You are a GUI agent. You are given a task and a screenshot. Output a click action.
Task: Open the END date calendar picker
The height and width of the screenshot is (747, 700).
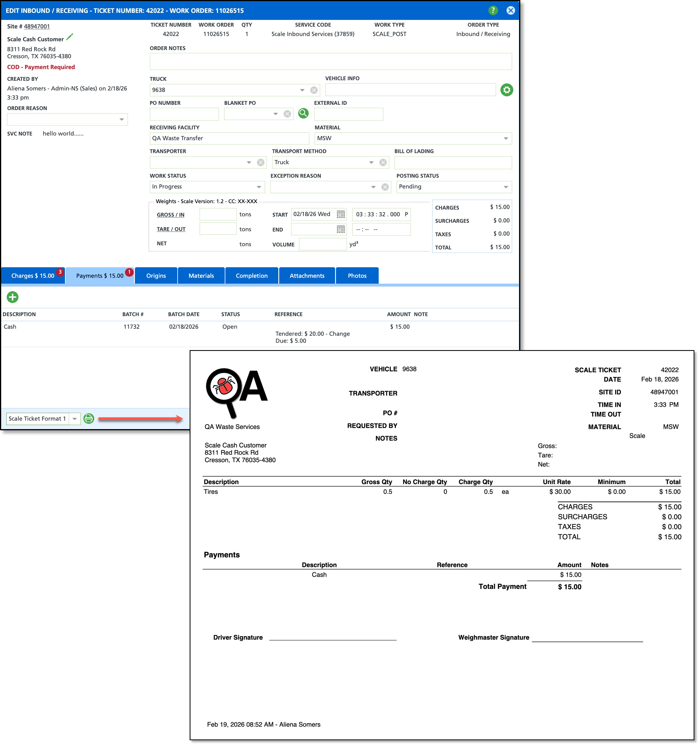(x=340, y=229)
